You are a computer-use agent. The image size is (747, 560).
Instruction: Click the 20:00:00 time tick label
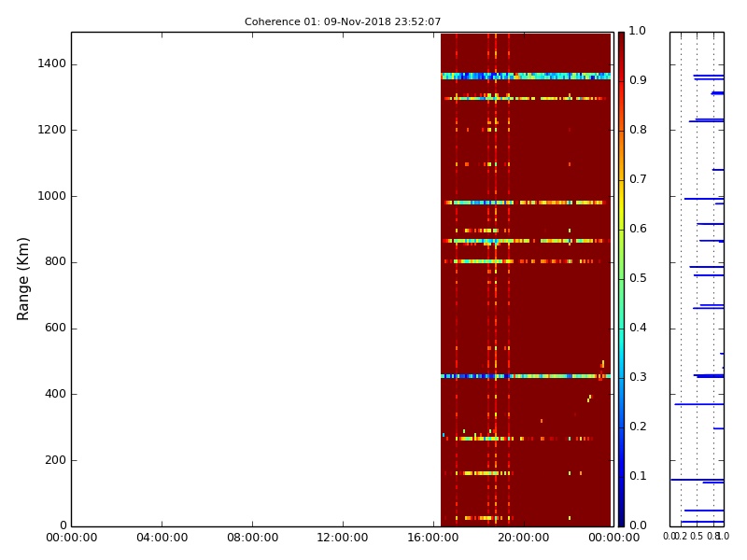coord(524,538)
